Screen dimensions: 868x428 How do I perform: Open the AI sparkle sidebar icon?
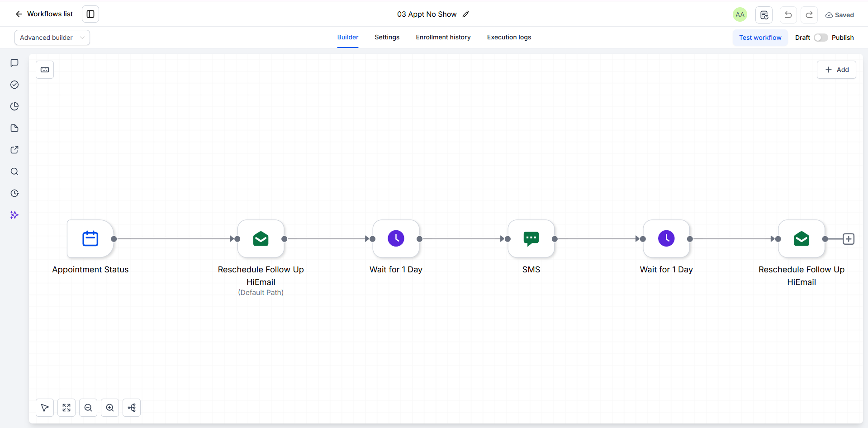coord(14,215)
